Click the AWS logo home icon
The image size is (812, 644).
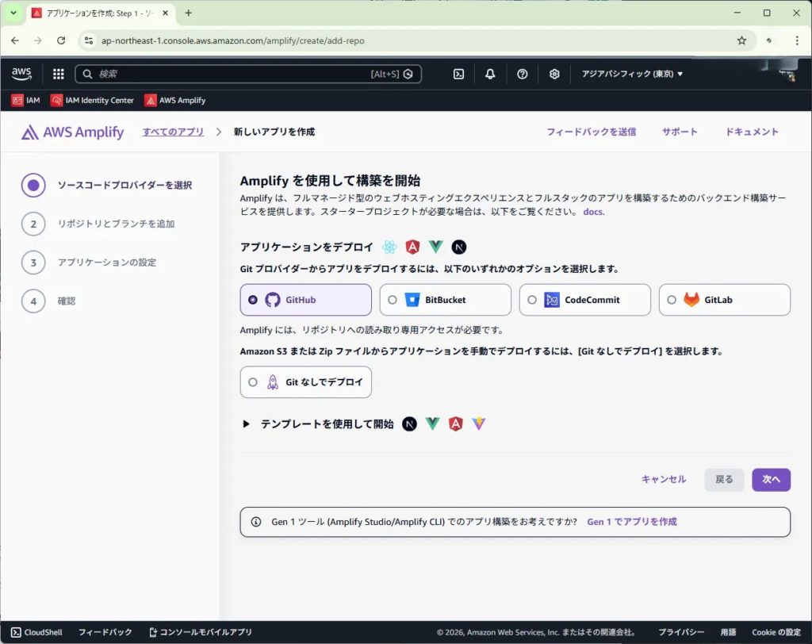point(21,74)
